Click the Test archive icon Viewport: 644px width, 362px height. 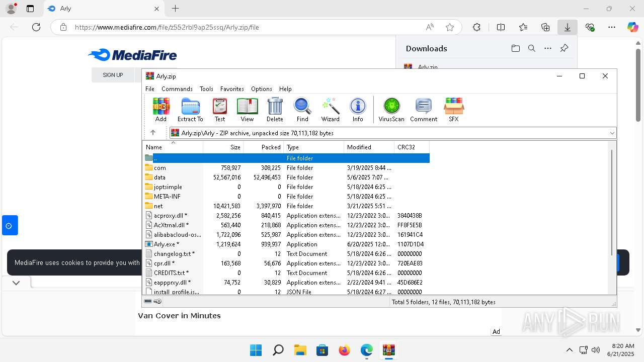[x=220, y=110]
